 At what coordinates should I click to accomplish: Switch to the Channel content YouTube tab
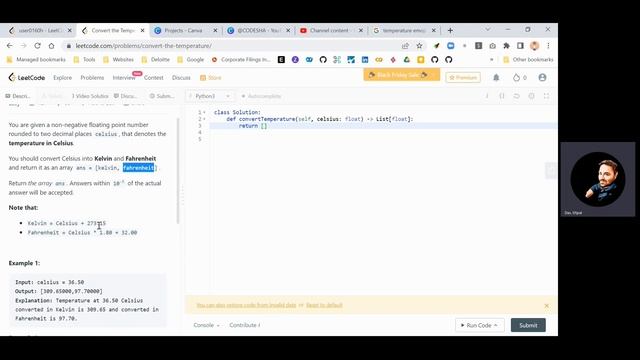(x=331, y=30)
